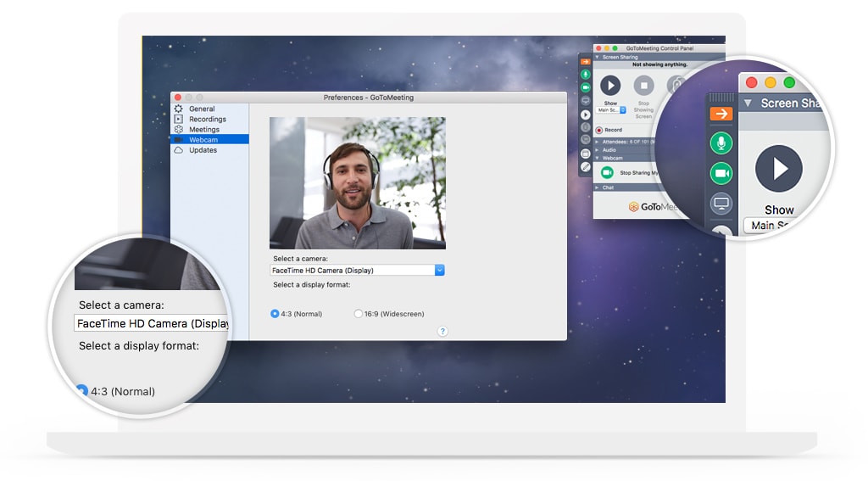Switch to the Recordings preferences
Viewport: 868px width, 481px height.
pyautogui.click(x=207, y=120)
